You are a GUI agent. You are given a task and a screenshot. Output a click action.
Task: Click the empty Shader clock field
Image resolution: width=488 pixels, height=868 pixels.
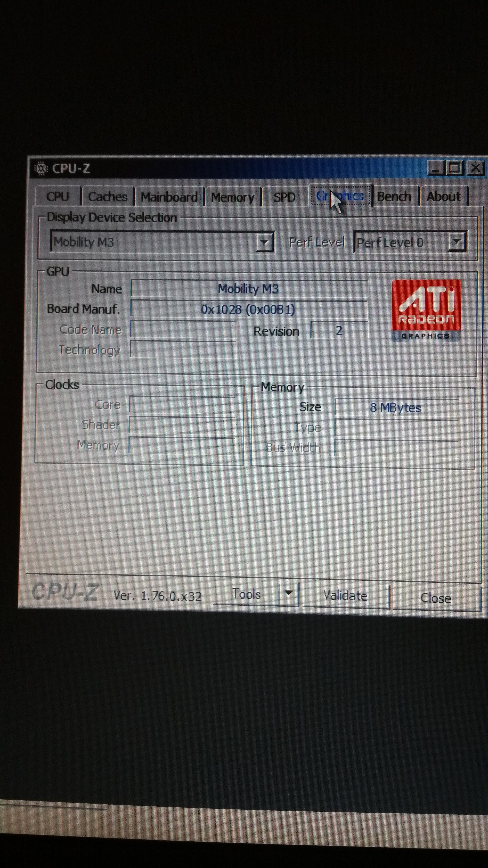point(182,425)
